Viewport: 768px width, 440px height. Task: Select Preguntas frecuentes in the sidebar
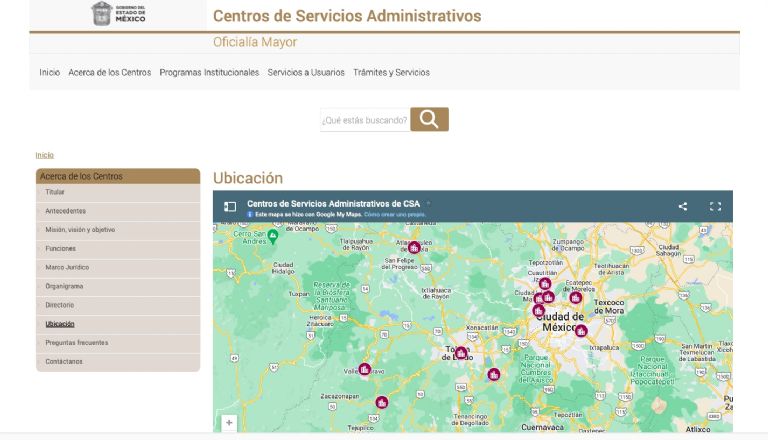[118, 343]
